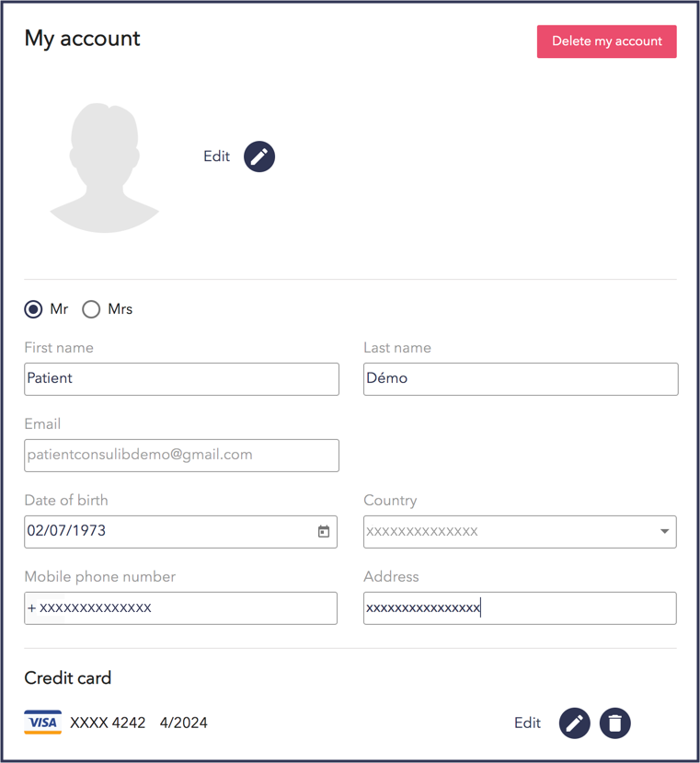
Task: Click inside the Address text field
Action: pyautogui.click(x=520, y=608)
